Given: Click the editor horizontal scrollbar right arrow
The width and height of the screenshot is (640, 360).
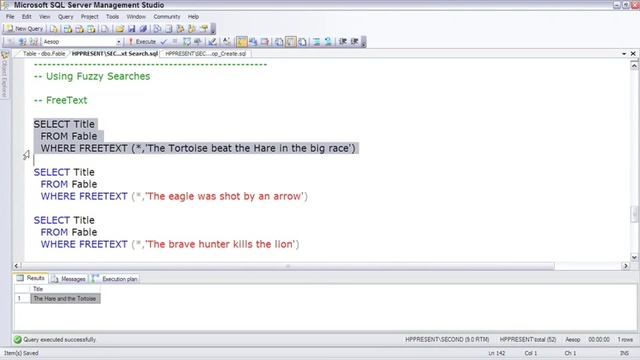Looking at the screenshot, I should pyautogui.click(x=626, y=266).
